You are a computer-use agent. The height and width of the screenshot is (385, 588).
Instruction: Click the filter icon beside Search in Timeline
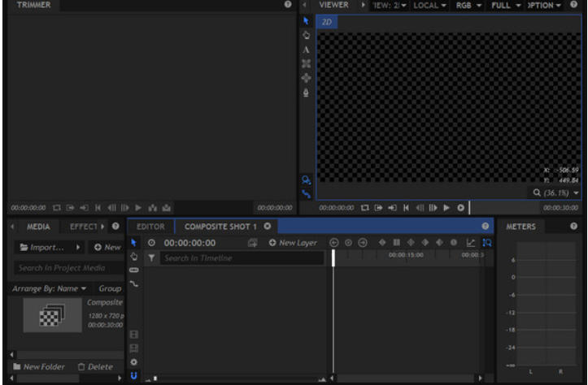point(151,258)
